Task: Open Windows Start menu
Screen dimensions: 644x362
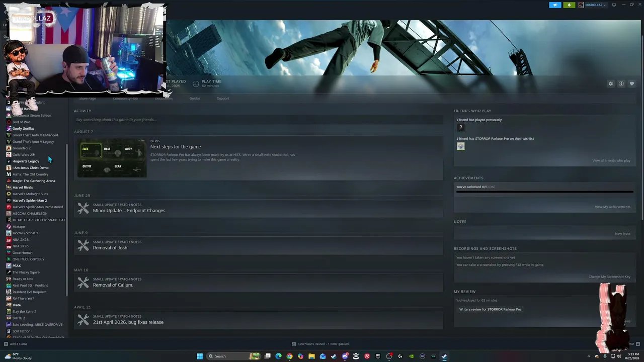Action: [x=200, y=356]
